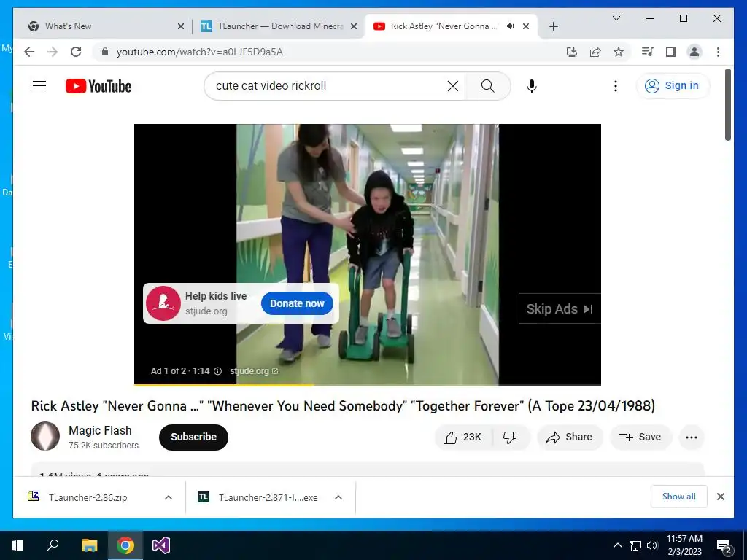This screenshot has width=747, height=560.
Task: Save the video to a playlist
Action: click(640, 437)
